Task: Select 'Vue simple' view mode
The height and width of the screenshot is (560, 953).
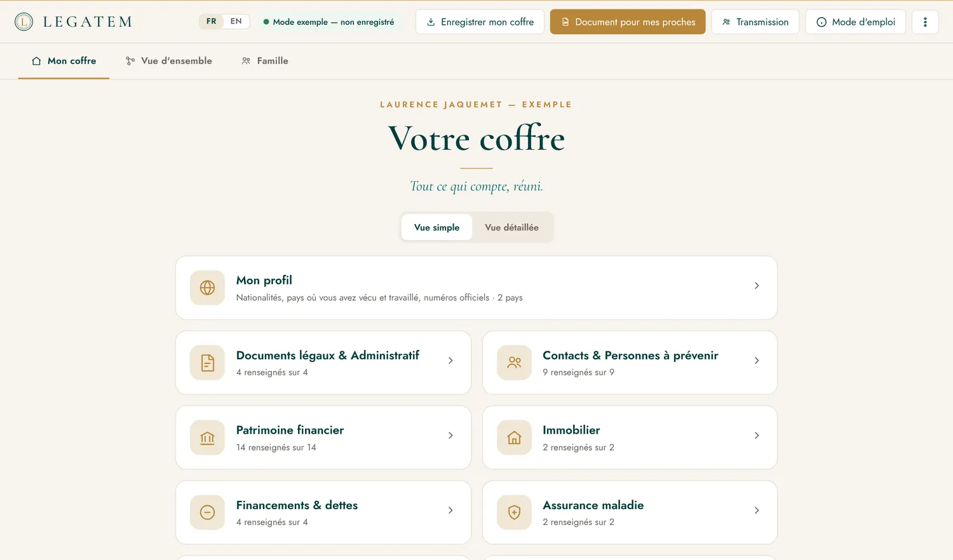Action: coord(436,227)
